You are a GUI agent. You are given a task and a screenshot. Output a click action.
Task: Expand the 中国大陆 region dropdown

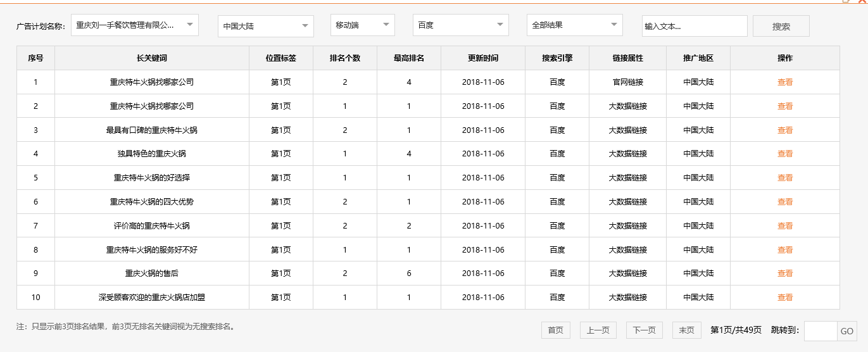(x=265, y=26)
